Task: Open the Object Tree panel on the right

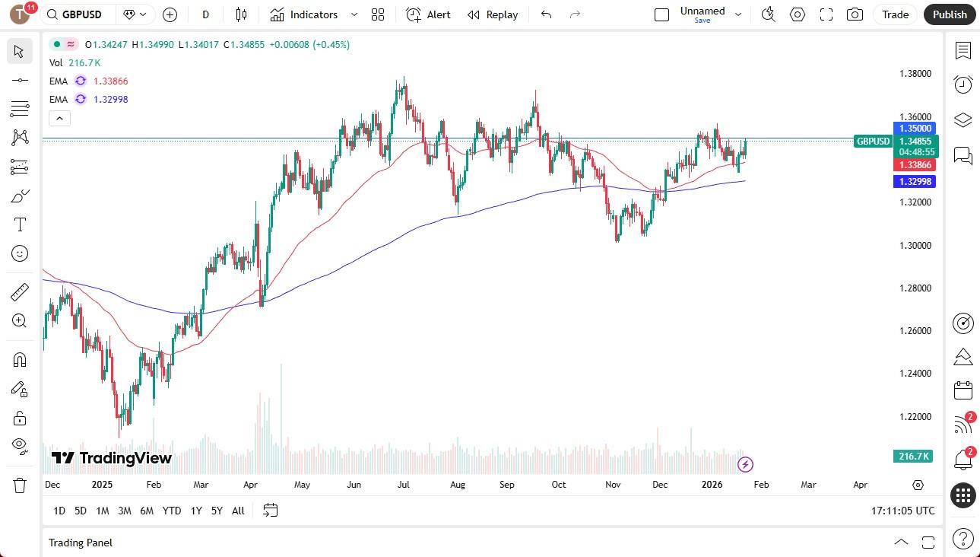Action: (x=963, y=119)
